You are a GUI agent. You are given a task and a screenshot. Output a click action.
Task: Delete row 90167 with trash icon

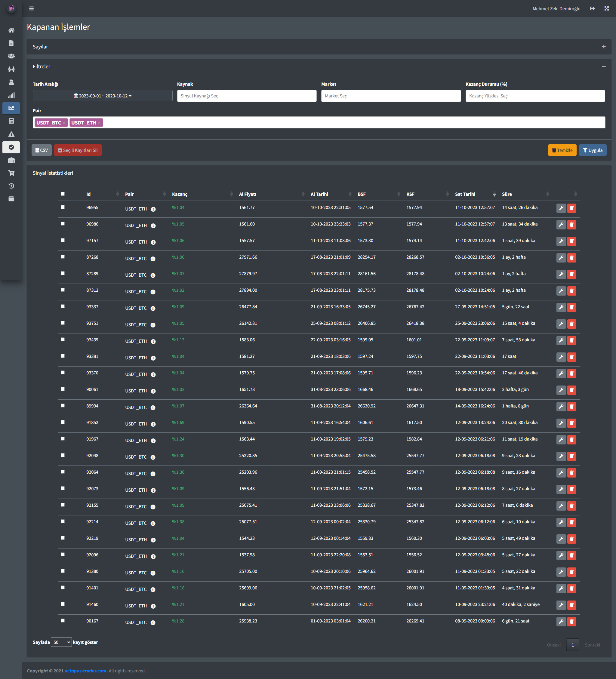(x=571, y=621)
